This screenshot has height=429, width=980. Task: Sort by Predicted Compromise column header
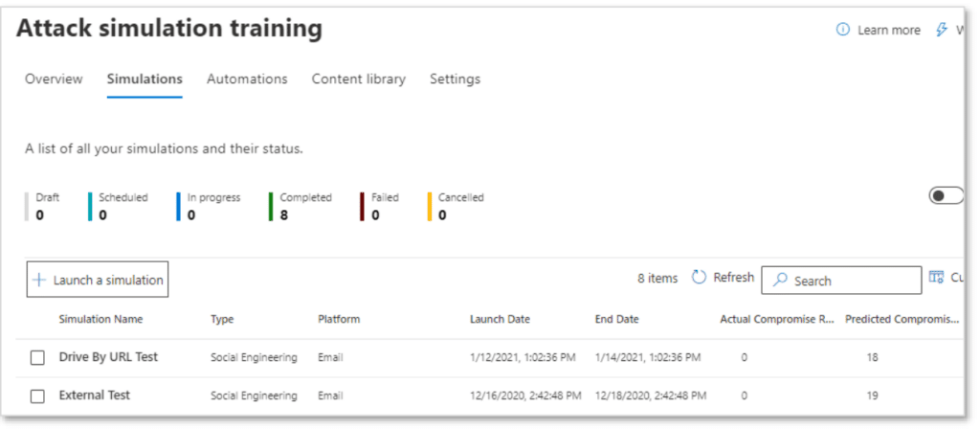902,319
